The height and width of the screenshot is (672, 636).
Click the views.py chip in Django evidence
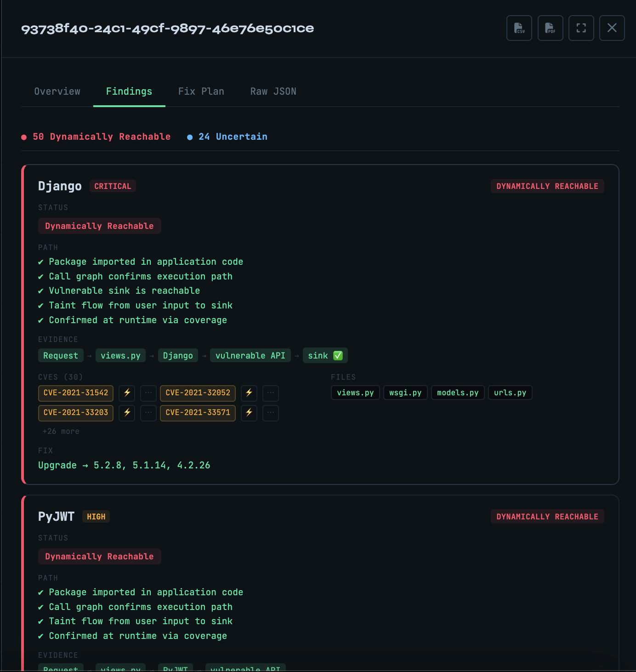click(x=120, y=356)
